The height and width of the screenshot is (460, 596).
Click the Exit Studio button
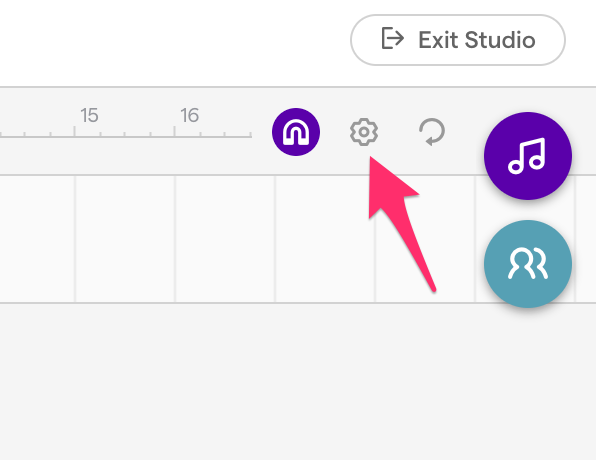point(458,40)
